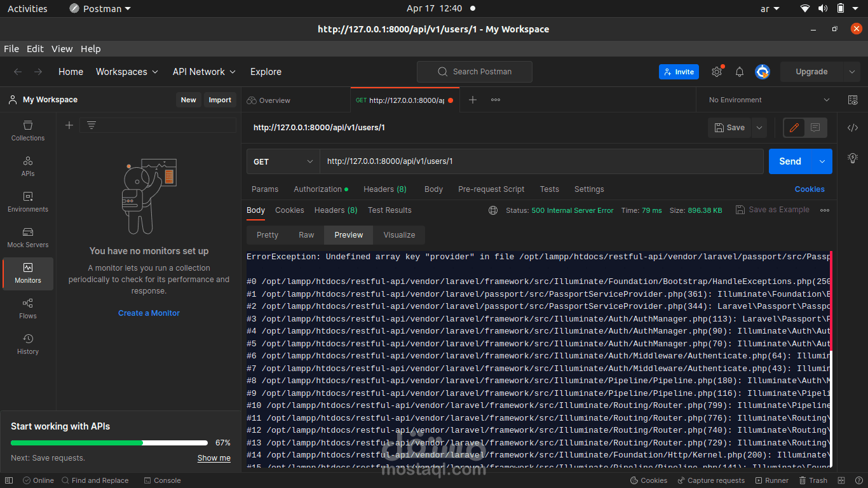Open the Save dropdown arrow

point(759,128)
